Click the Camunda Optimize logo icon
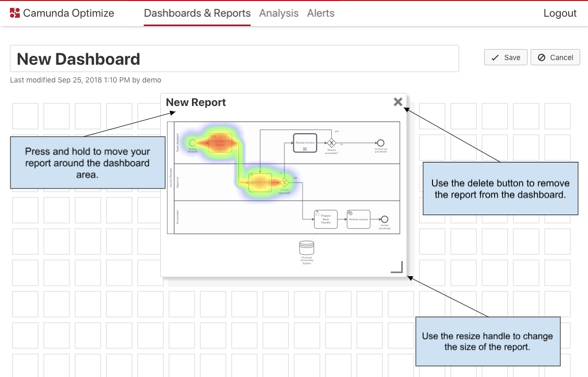 pos(15,13)
